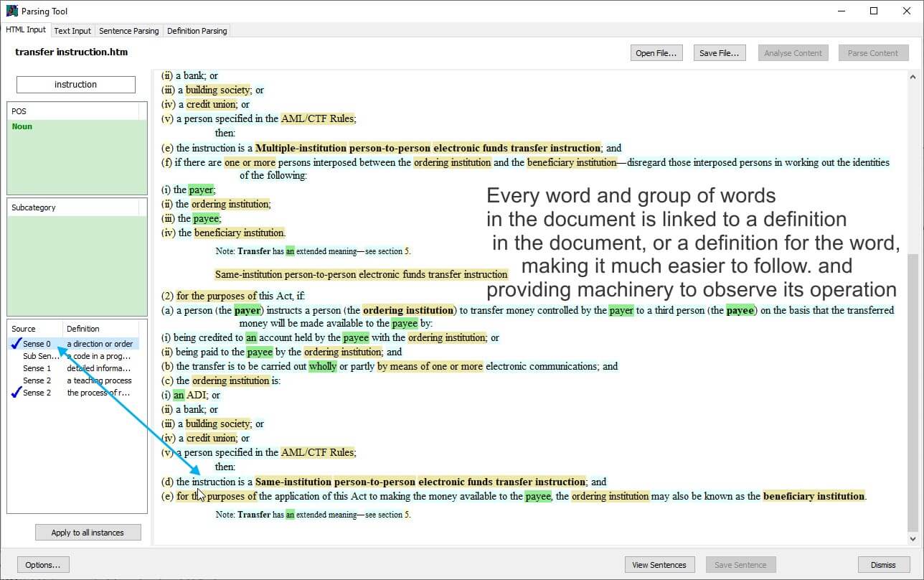Click the View Sentences button
Screen dimensions: 924x580
659,565
